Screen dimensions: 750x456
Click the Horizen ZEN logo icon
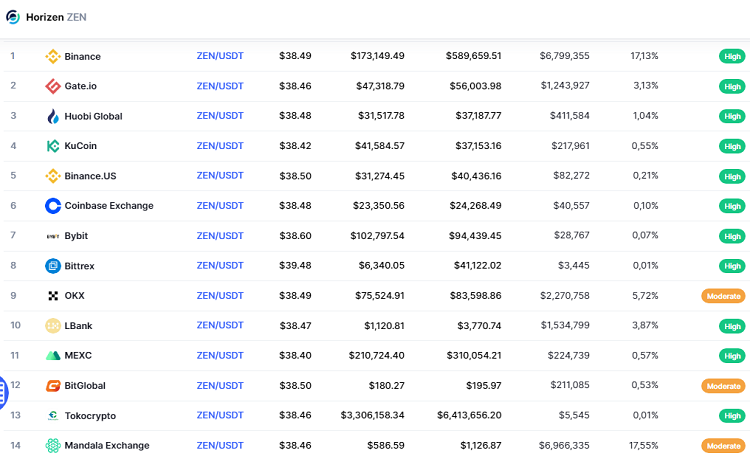13,16
